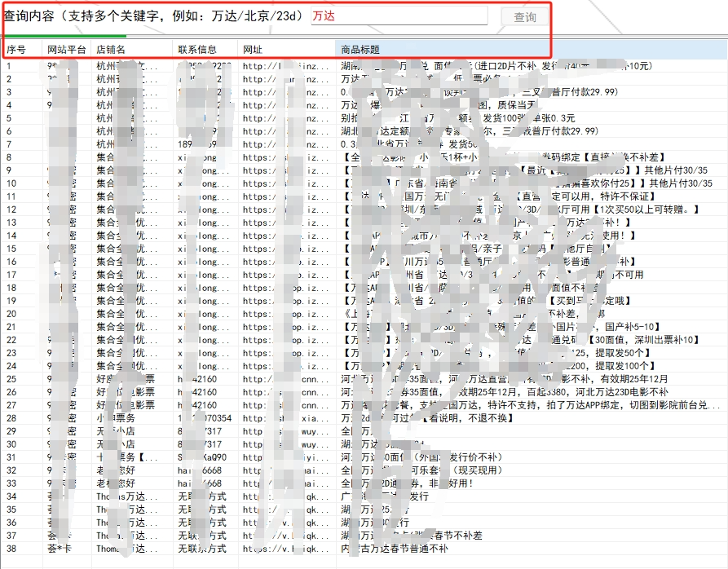Click title ending 现买现用 in row 32

pyautogui.click(x=422, y=470)
